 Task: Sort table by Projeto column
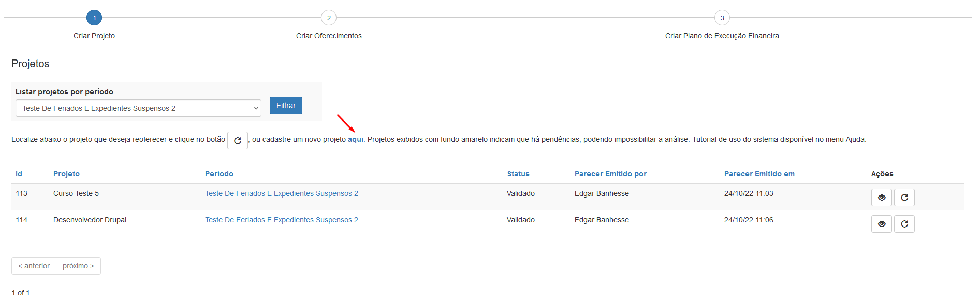[66, 174]
